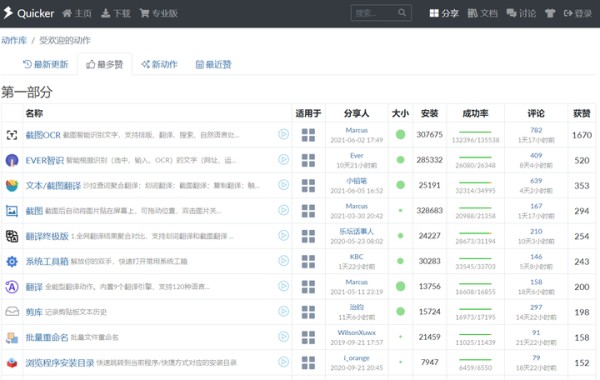Open the 讨论 discussion link

(521, 13)
